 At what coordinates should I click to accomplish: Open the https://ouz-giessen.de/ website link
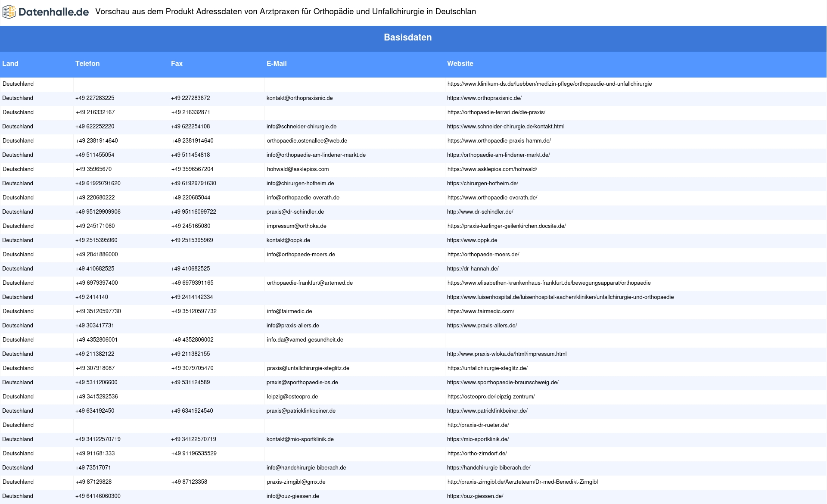pos(475,496)
